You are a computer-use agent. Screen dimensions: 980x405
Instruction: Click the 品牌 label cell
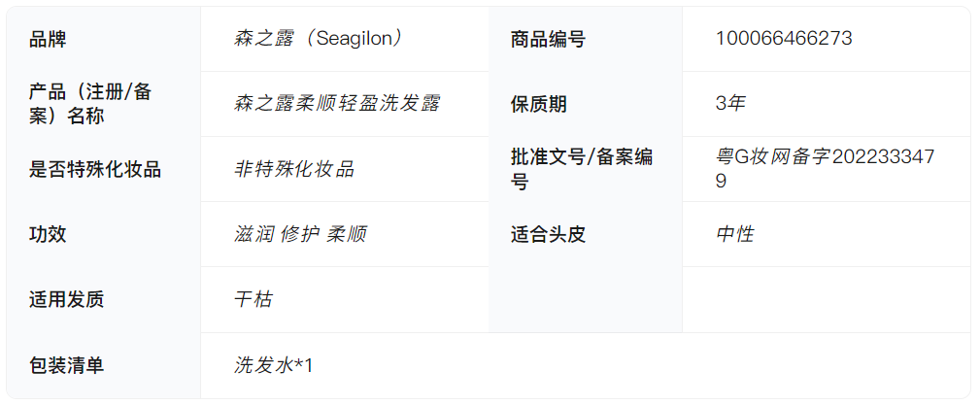pos(49,40)
